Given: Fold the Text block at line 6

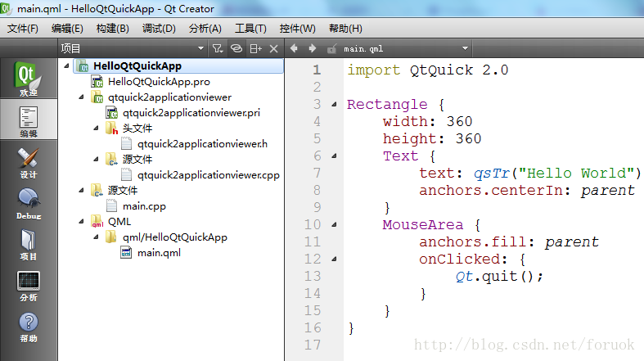Looking at the screenshot, I should (x=335, y=156).
